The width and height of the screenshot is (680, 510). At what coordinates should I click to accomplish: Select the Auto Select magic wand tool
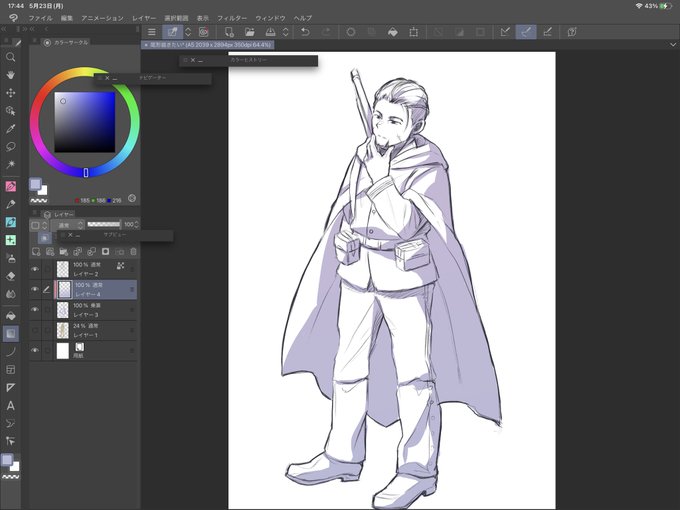11,164
